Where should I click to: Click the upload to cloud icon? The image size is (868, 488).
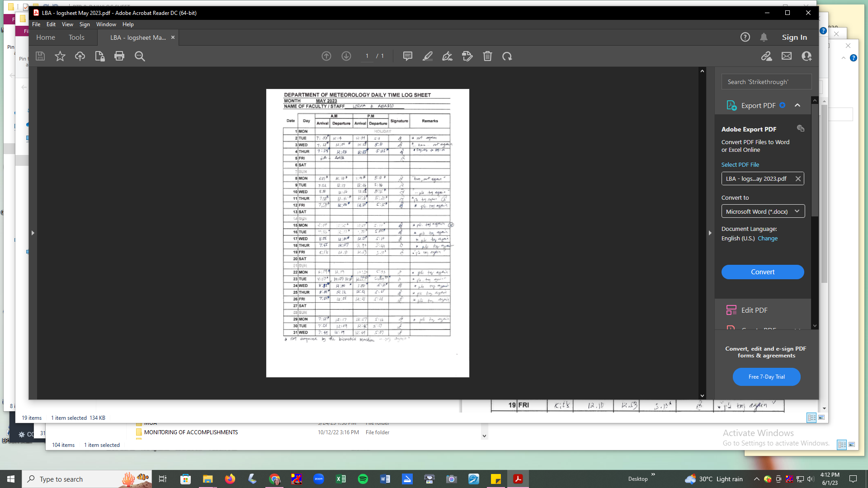click(80, 56)
